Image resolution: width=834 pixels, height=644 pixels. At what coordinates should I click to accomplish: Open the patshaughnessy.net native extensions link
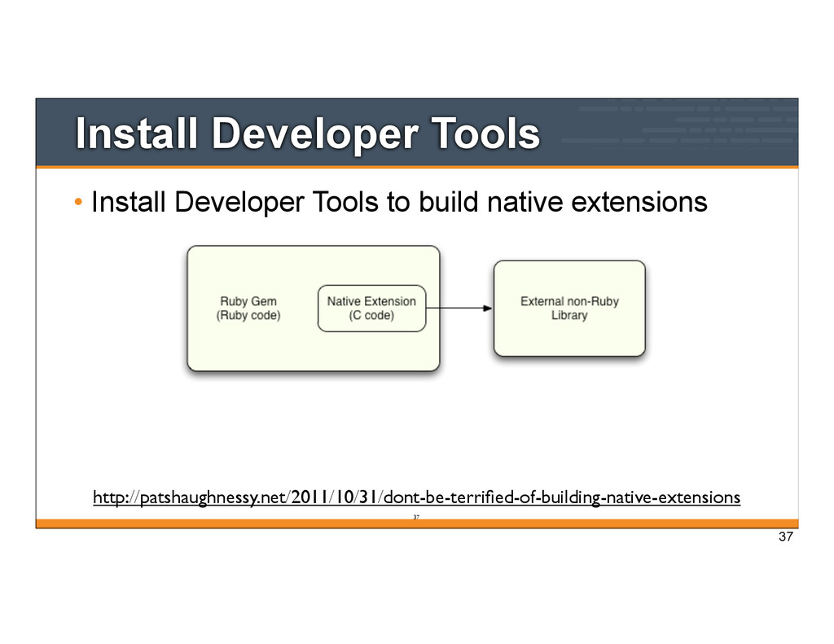[416, 497]
